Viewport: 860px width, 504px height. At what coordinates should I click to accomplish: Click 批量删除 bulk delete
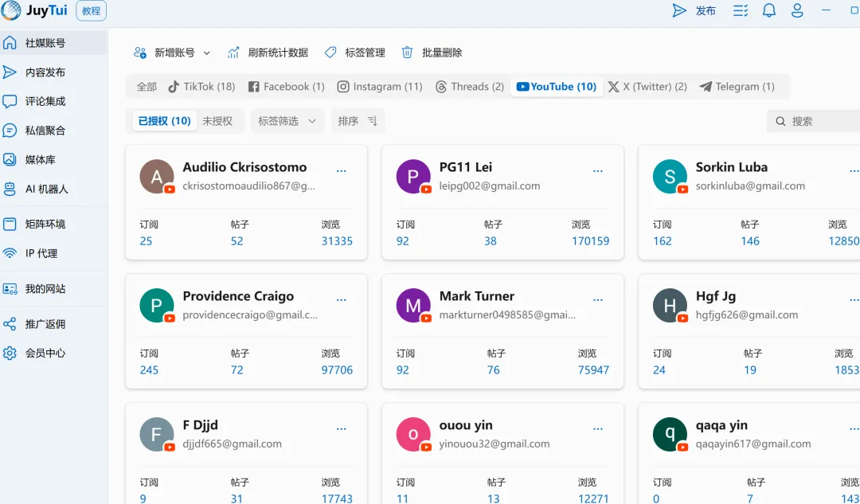coord(432,53)
